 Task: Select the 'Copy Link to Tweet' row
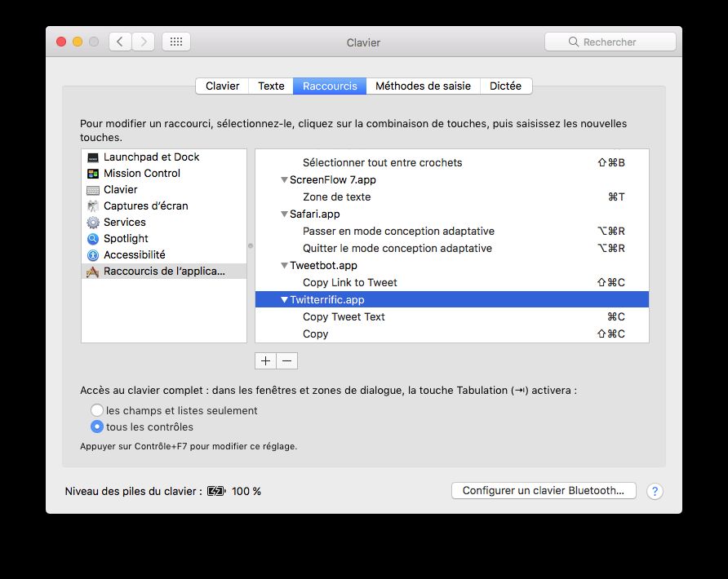pos(452,282)
